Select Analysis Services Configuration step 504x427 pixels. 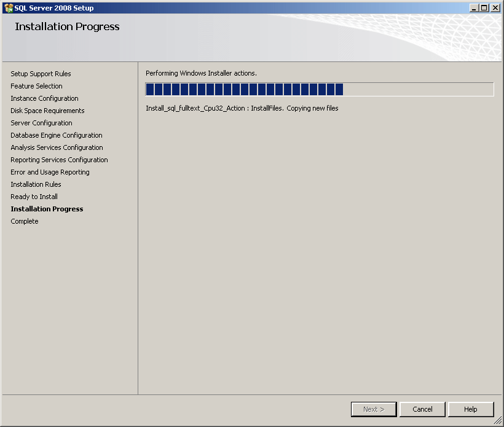click(x=57, y=147)
